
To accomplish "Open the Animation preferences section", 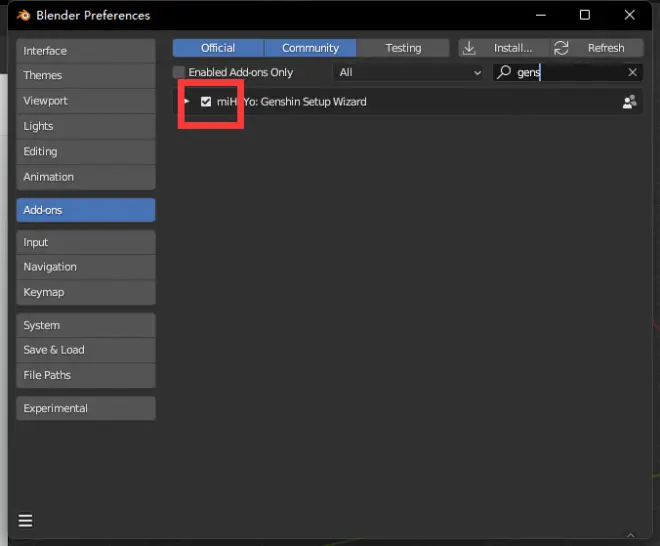I will coord(86,177).
